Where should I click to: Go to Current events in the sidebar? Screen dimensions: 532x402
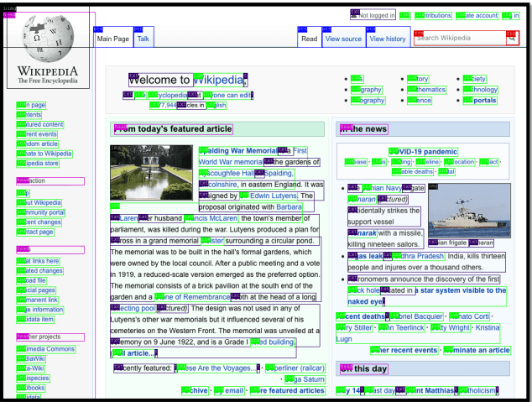tap(37, 134)
